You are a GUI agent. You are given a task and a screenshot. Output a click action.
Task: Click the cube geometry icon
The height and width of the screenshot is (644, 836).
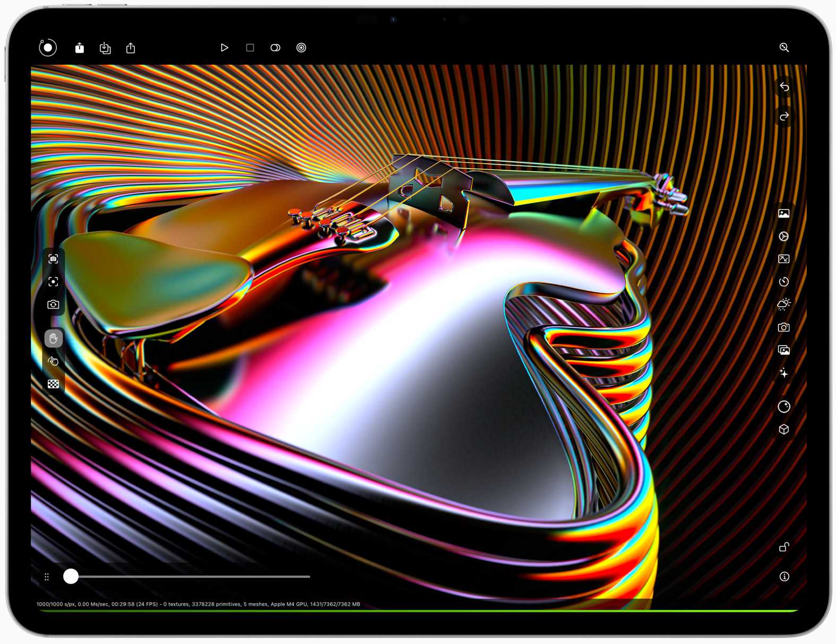click(x=783, y=430)
